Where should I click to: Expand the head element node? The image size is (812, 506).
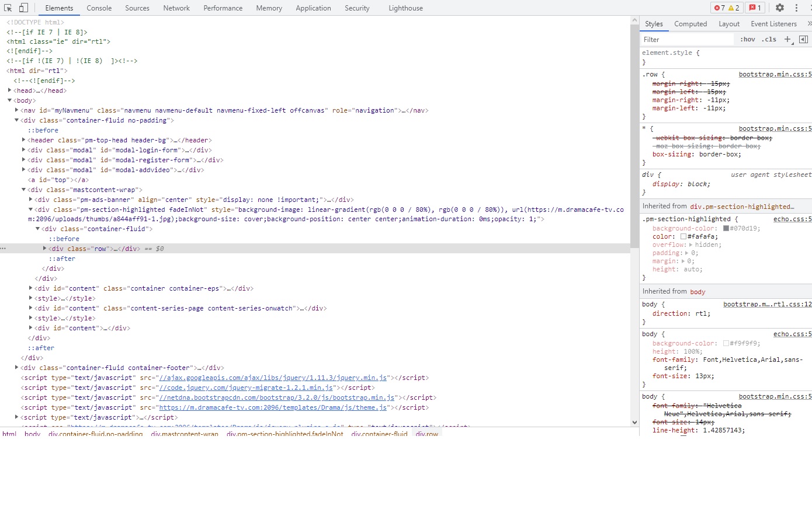pyautogui.click(x=10, y=90)
